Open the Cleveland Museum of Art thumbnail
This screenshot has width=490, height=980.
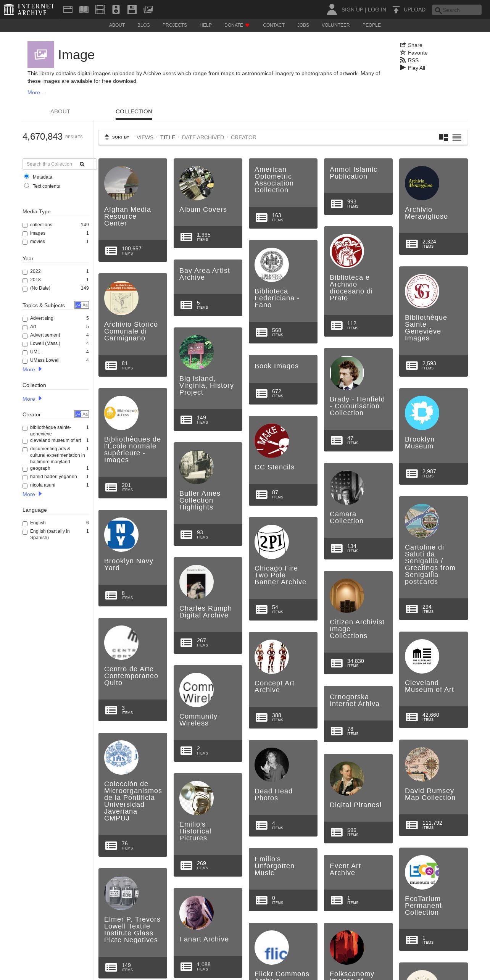[x=422, y=656]
